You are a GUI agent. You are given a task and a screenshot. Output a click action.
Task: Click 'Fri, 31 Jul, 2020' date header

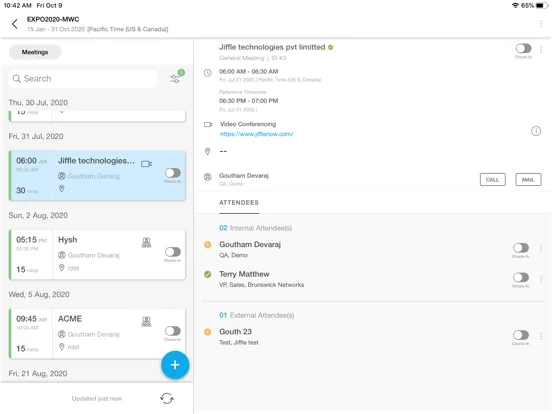(36, 136)
